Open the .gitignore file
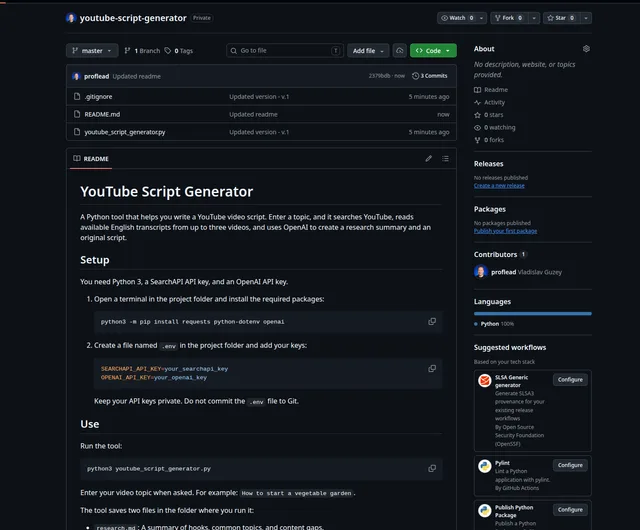Viewport: 640px width, 530px height. pyautogui.click(x=98, y=97)
